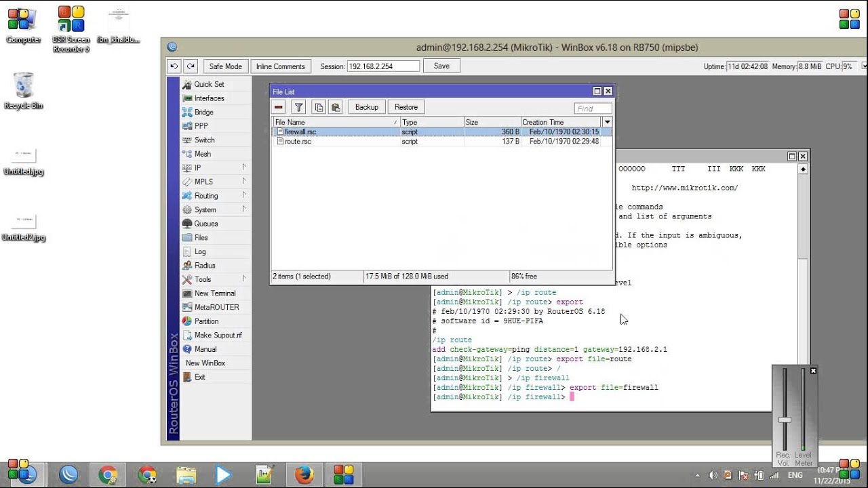Sort files by Creation Time column
Screen dimensions: 868x488
(561, 122)
